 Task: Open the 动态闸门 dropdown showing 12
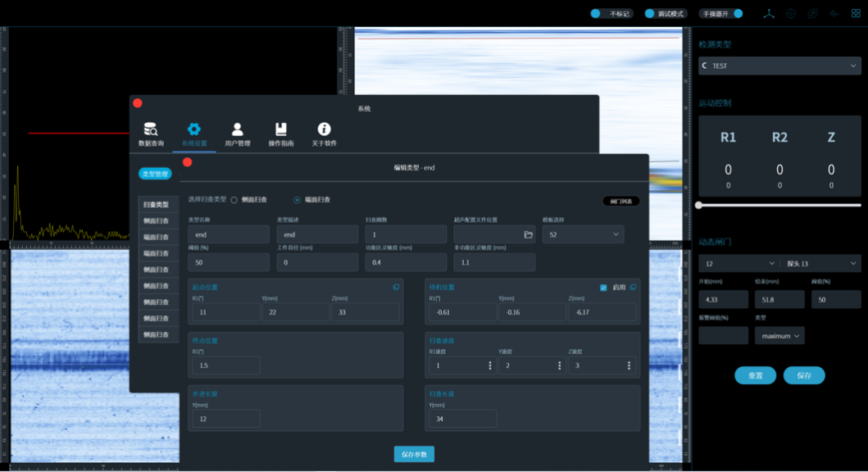click(x=738, y=263)
